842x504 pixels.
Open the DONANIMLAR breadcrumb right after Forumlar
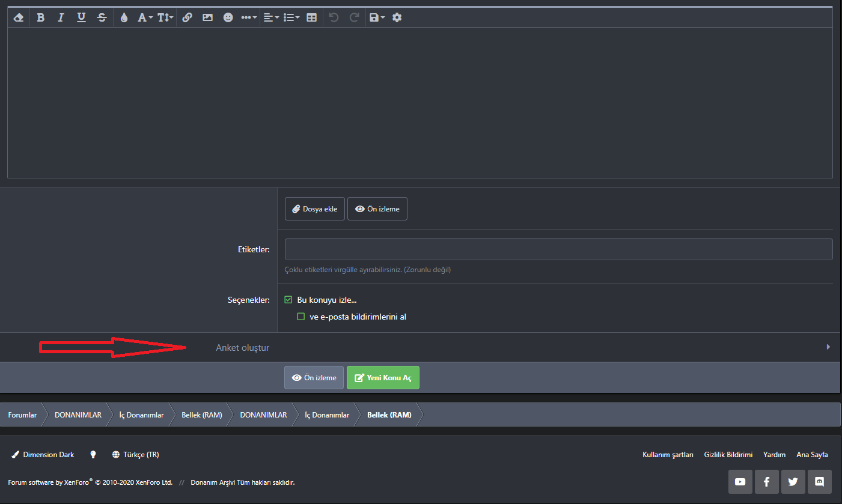pyautogui.click(x=78, y=415)
